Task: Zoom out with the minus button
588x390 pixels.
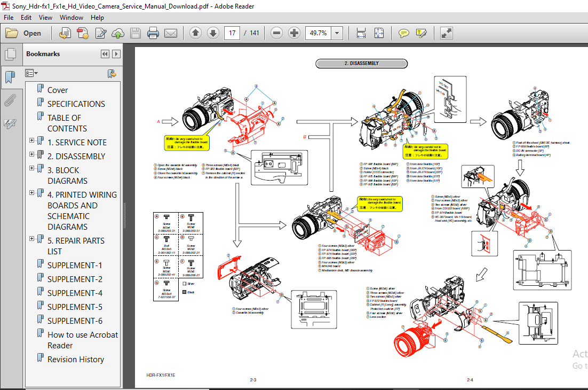Action: tap(276, 33)
